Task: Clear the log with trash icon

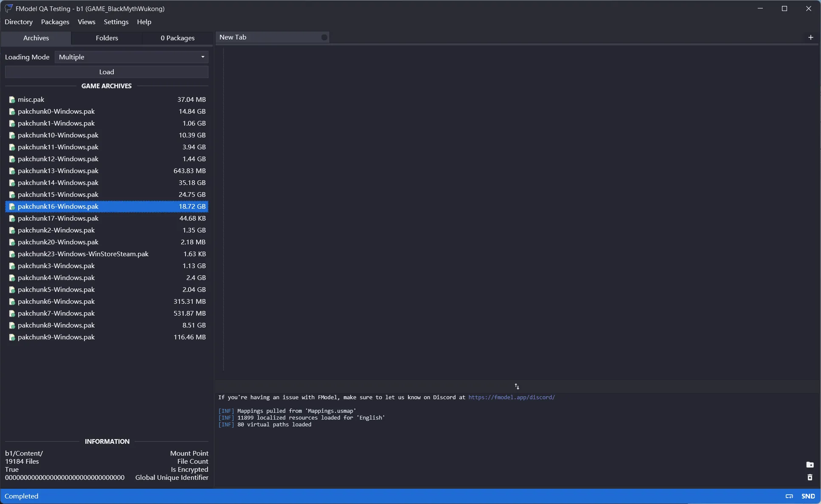Action: (810, 478)
